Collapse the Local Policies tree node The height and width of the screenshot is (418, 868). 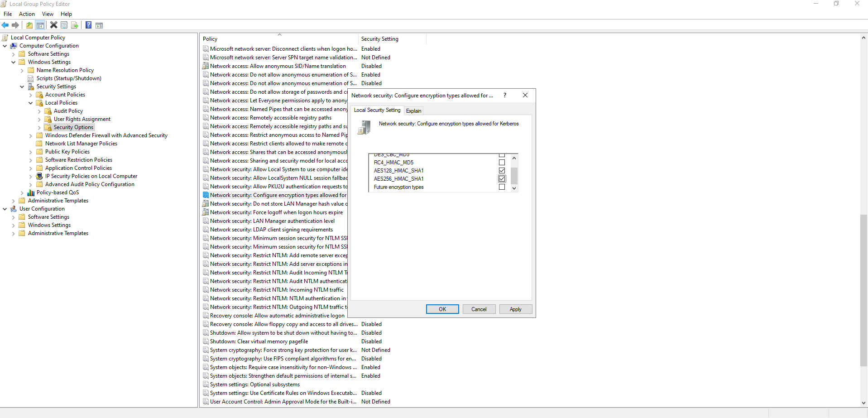[31, 103]
